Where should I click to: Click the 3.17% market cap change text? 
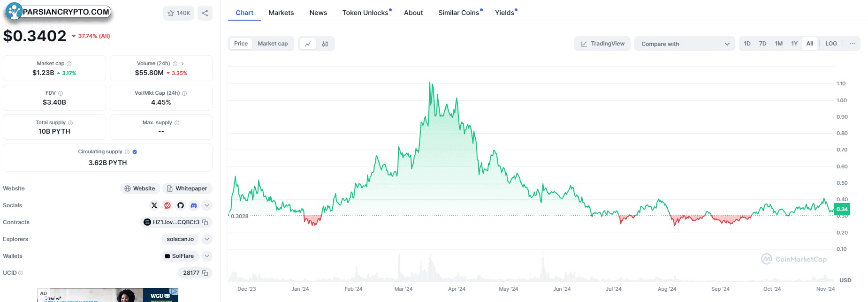click(69, 73)
